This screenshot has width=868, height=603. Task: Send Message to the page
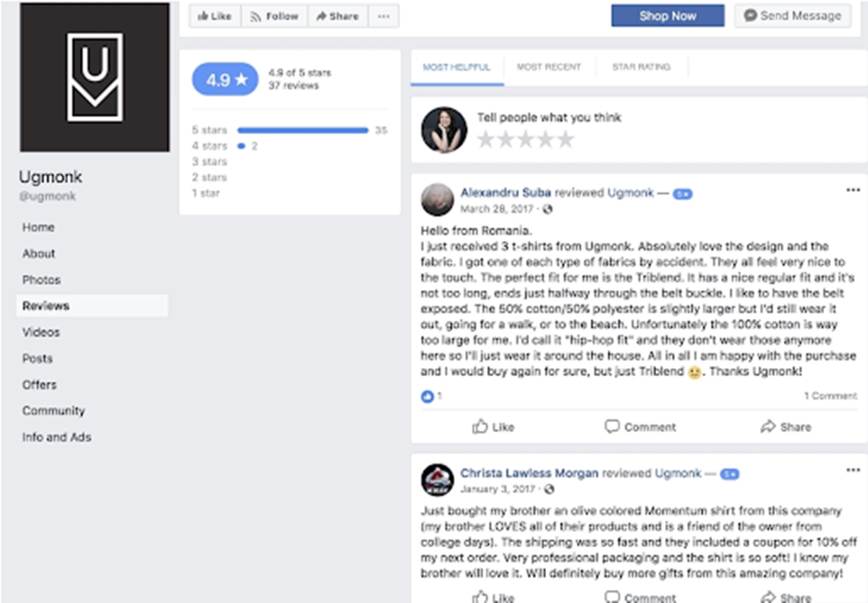tap(793, 16)
